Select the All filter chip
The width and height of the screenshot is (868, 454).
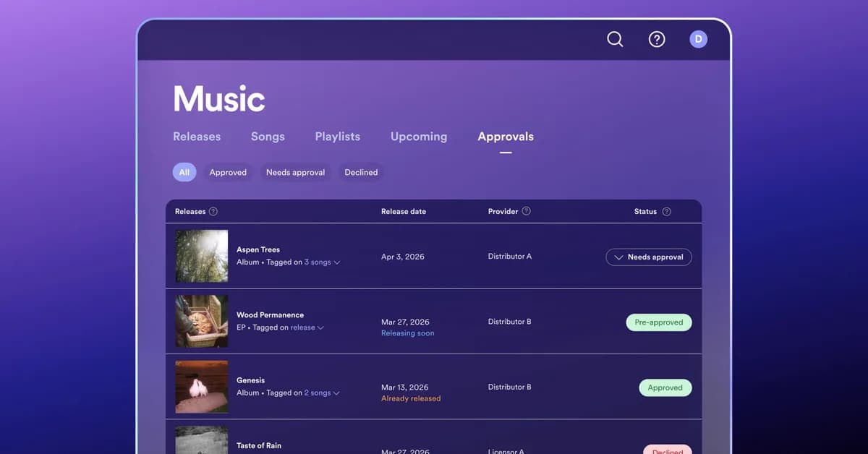[184, 172]
